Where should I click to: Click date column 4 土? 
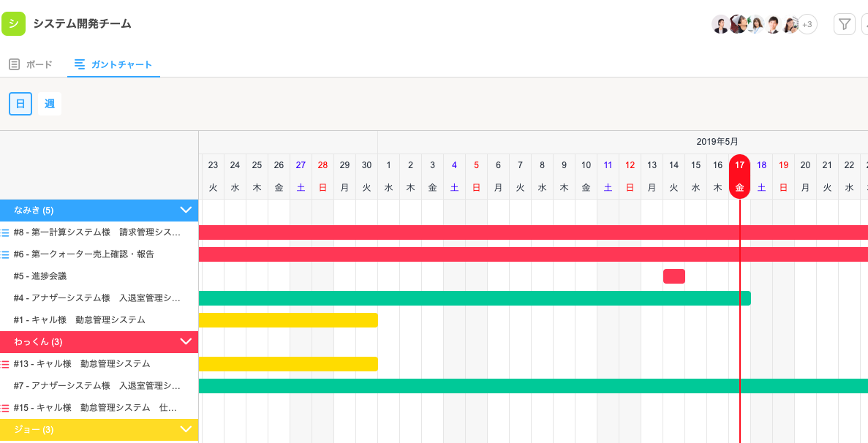pyautogui.click(x=455, y=176)
